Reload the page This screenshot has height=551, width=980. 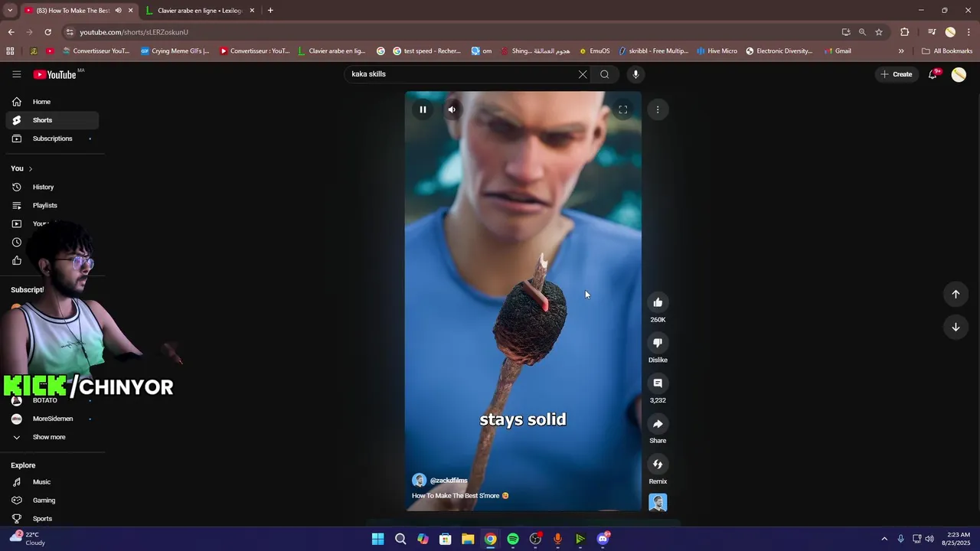(47, 32)
